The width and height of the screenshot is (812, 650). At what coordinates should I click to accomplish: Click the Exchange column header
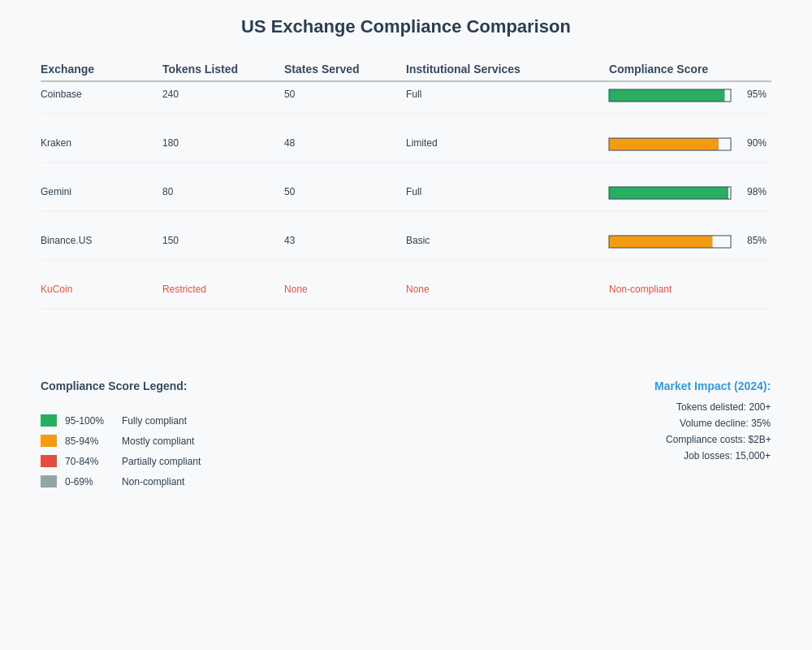[67, 69]
